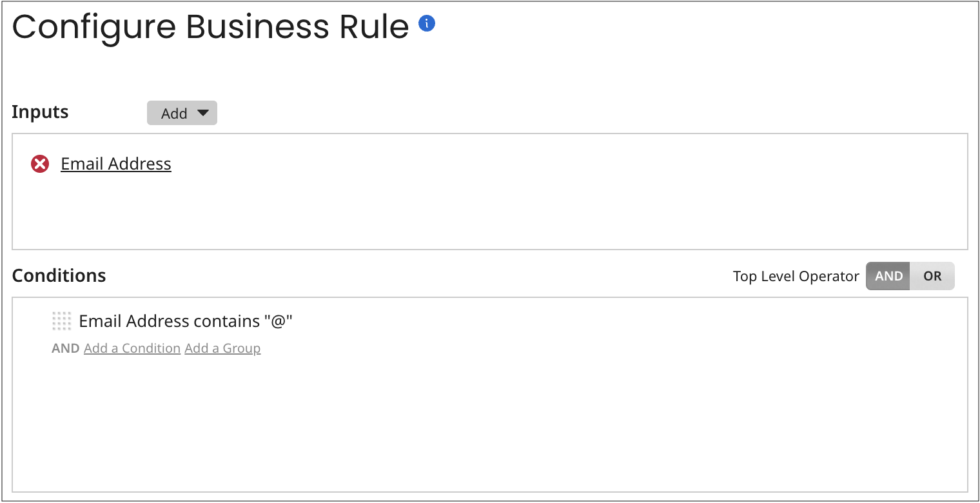Switch the top level operator to OR
This screenshot has height=503, width=980.
(x=932, y=276)
